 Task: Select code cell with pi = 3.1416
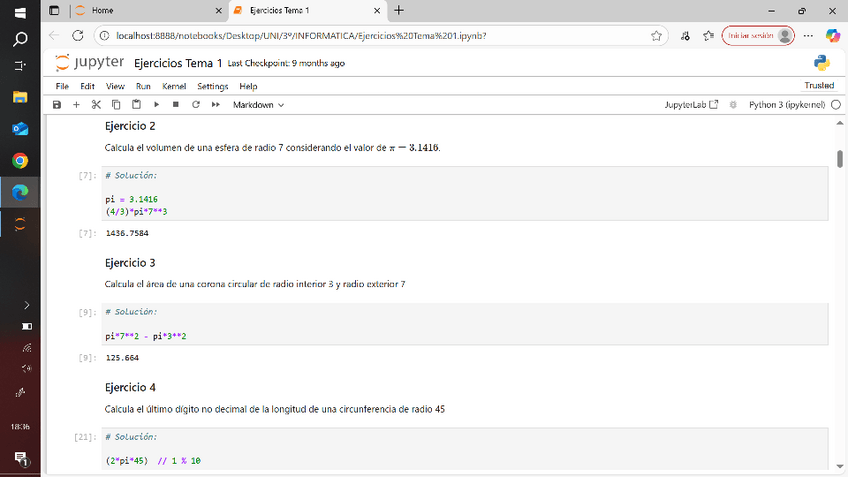point(465,193)
